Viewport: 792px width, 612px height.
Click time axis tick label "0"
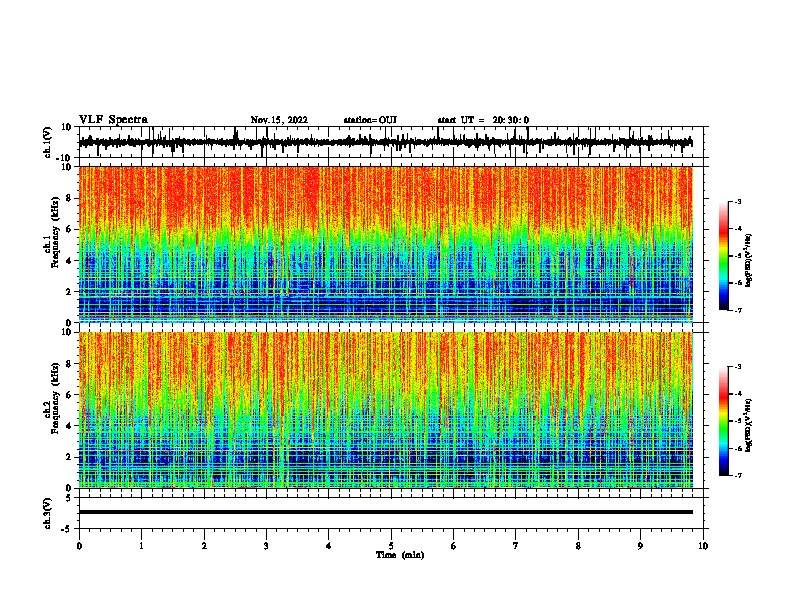(x=79, y=546)
